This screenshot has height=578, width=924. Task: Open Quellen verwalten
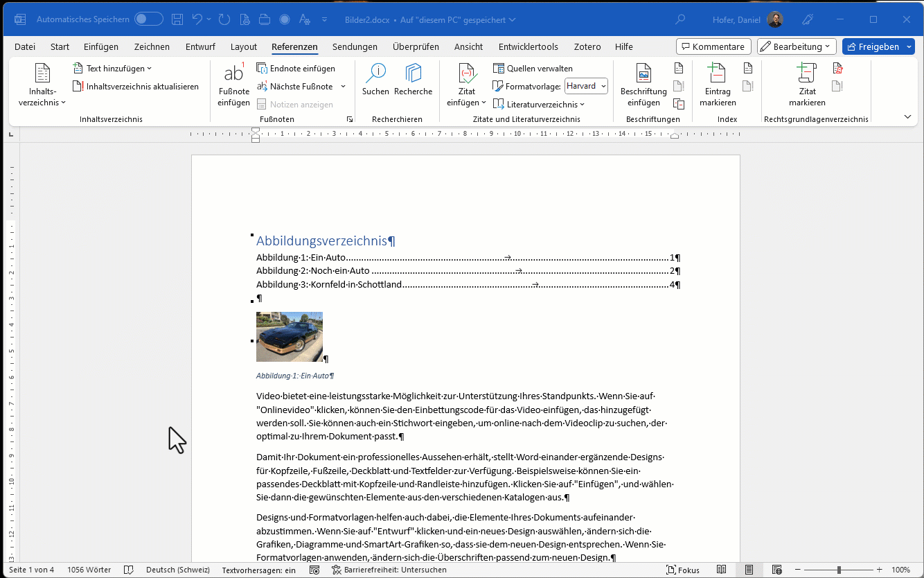pyautogui.click(x=533, y=68)
